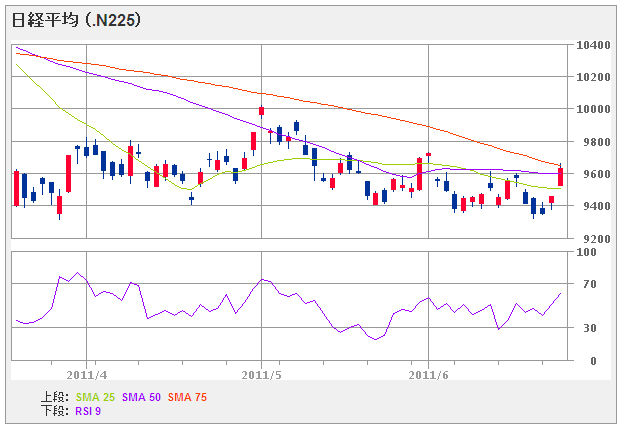
Task: Click the chart title 日経平均 (.N225)
Action: pos(76,20)
